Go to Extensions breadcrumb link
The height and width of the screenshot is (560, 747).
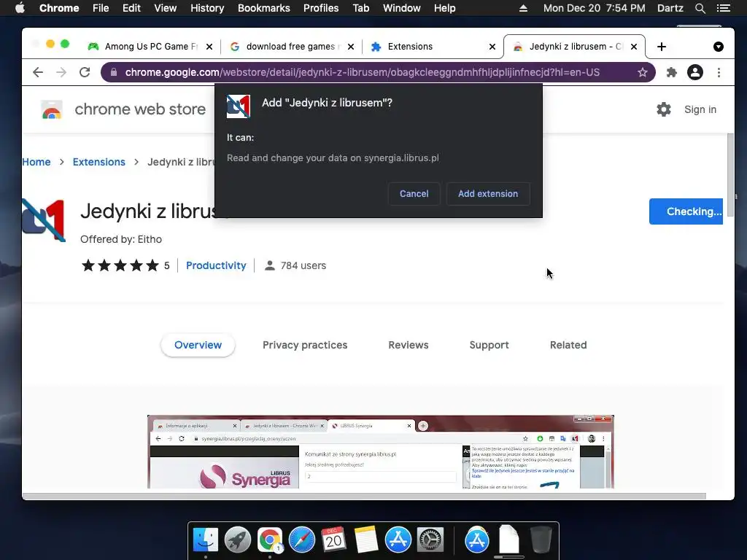tap(98, 162)
